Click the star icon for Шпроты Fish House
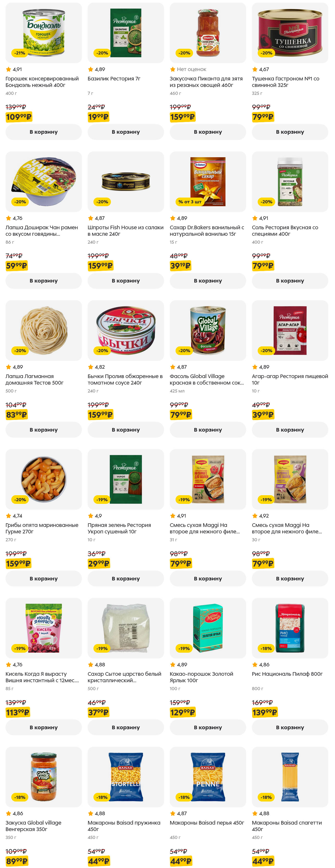 (x=90, y=218)
